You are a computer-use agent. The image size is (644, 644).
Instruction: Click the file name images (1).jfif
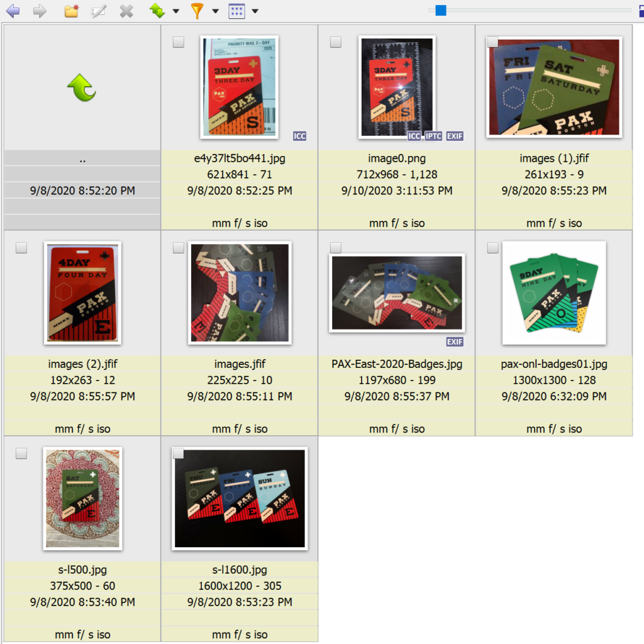pos(554,158)
